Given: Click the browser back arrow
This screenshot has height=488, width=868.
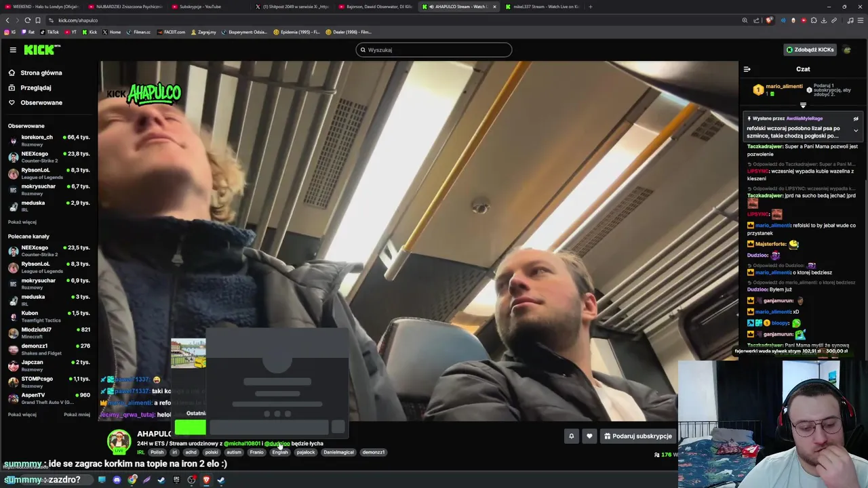Looking at the screenshot, I should [x=7, y=20].
